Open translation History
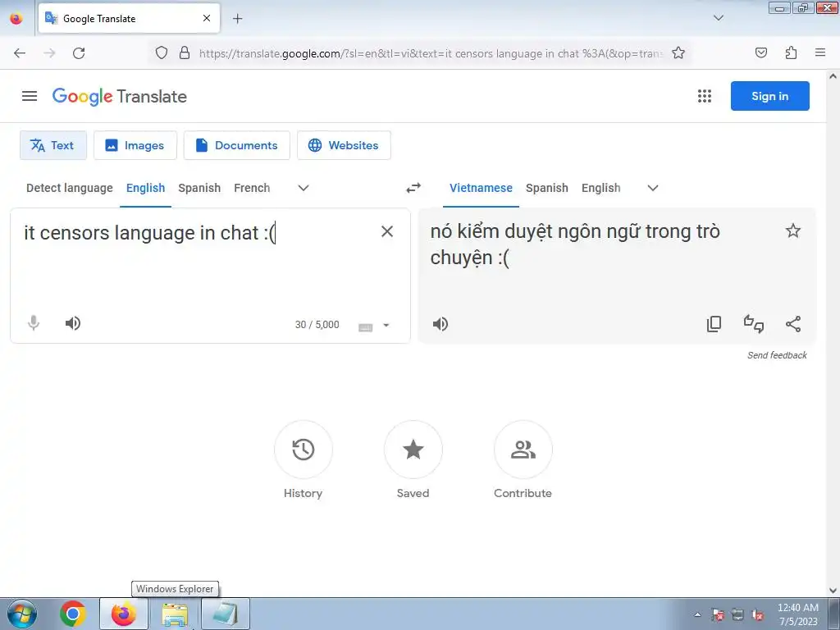Image resolution: width=840 pixels, height=630 pixels. [304, 450]
